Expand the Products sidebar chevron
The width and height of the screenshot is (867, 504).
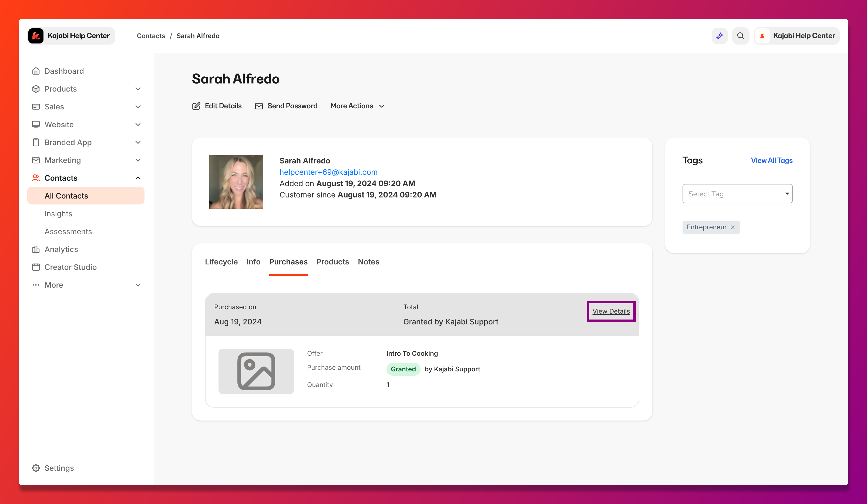coord(138,89)
